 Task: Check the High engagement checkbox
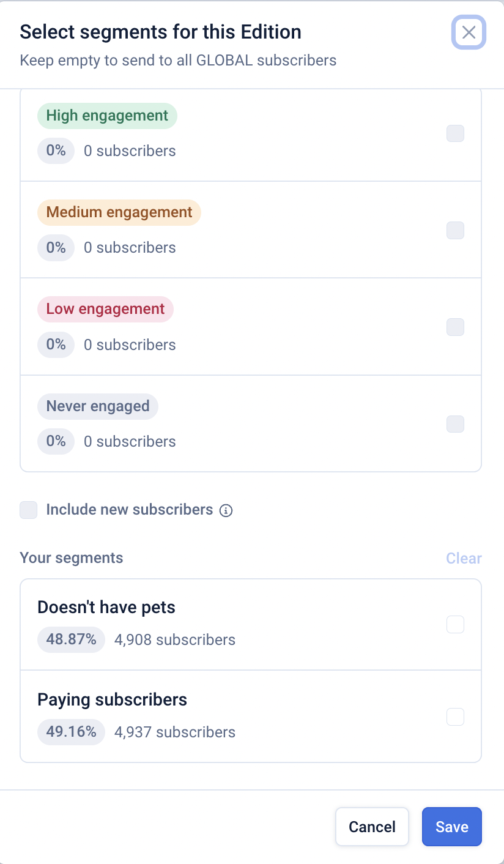coord(455,133)
